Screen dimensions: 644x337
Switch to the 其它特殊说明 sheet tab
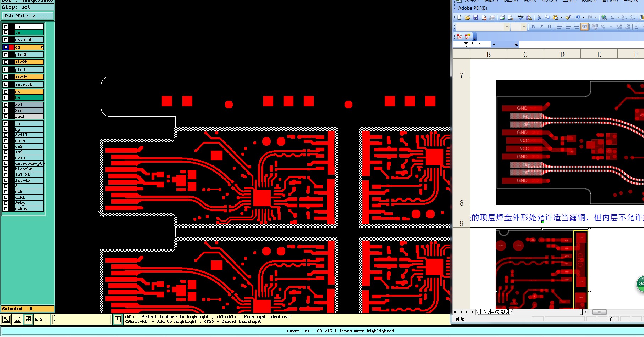coord(494,312)
